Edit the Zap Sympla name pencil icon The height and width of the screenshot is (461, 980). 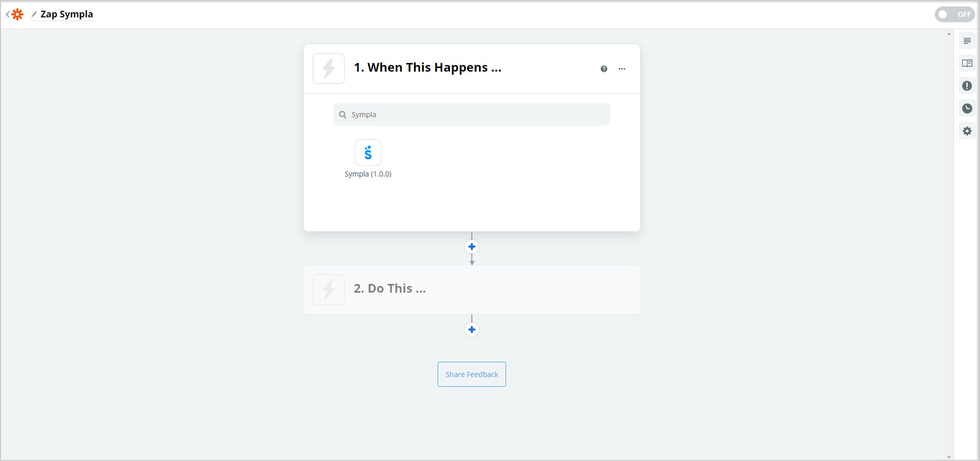(x=34, y=14)
